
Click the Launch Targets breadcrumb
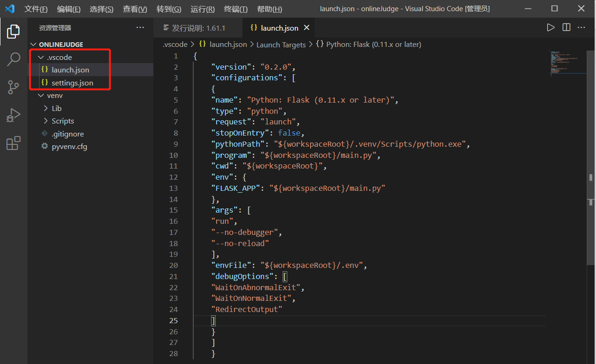click(x=281, y=44)
